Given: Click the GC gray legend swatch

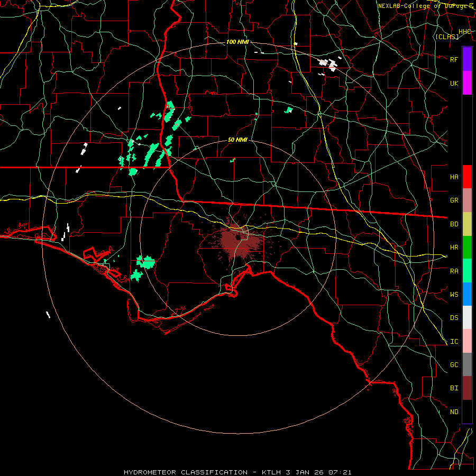Looking at the screenshot, I should click(467, 364).
